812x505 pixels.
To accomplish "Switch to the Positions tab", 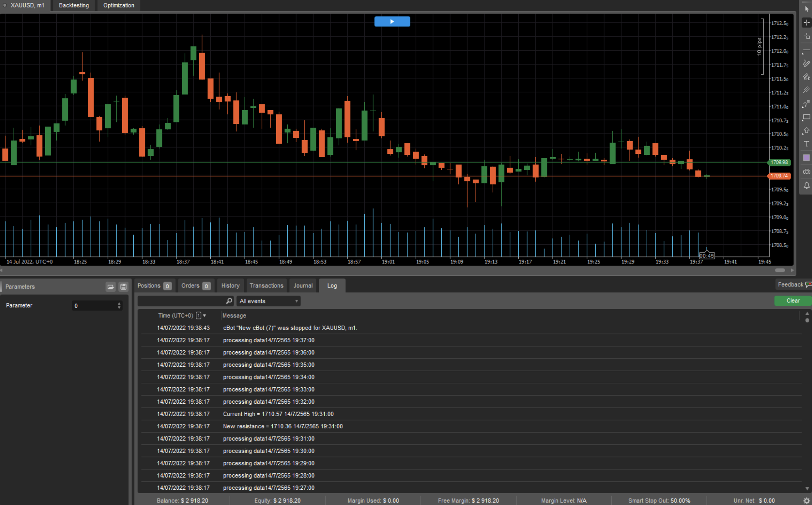I will click(154, 286).
